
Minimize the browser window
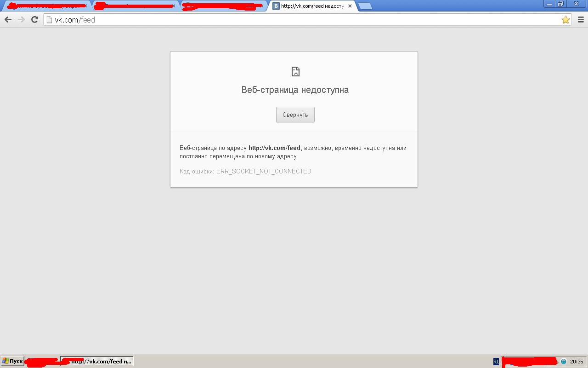(549, 4)
